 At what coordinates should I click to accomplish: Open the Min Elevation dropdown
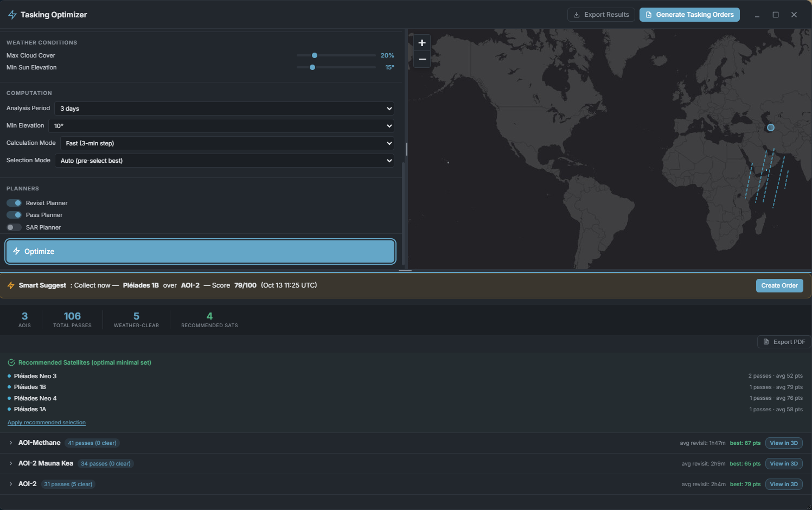coord(221,126)
